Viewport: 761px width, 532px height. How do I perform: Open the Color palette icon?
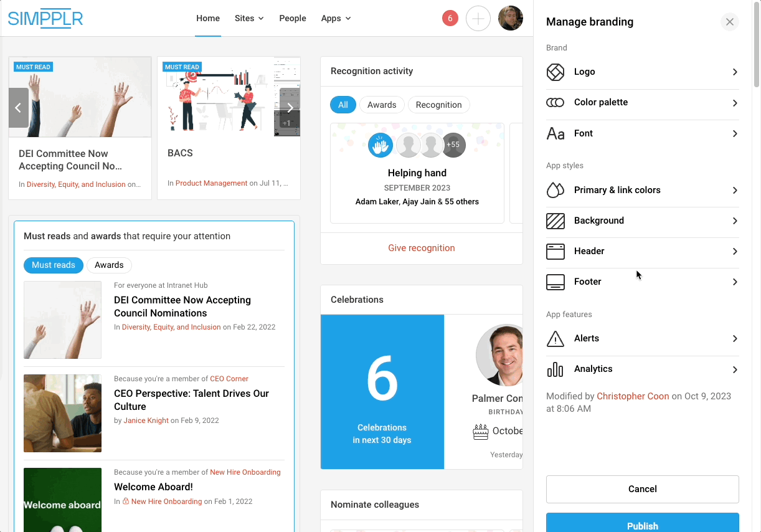click(x=555, y=103)
